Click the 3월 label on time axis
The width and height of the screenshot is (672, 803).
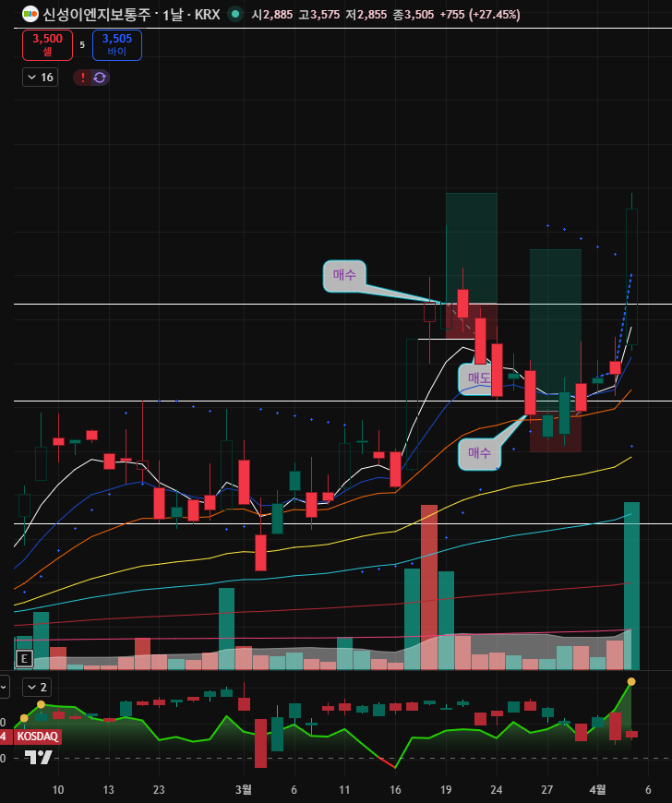pyautogui.click(x=244, y=789)
